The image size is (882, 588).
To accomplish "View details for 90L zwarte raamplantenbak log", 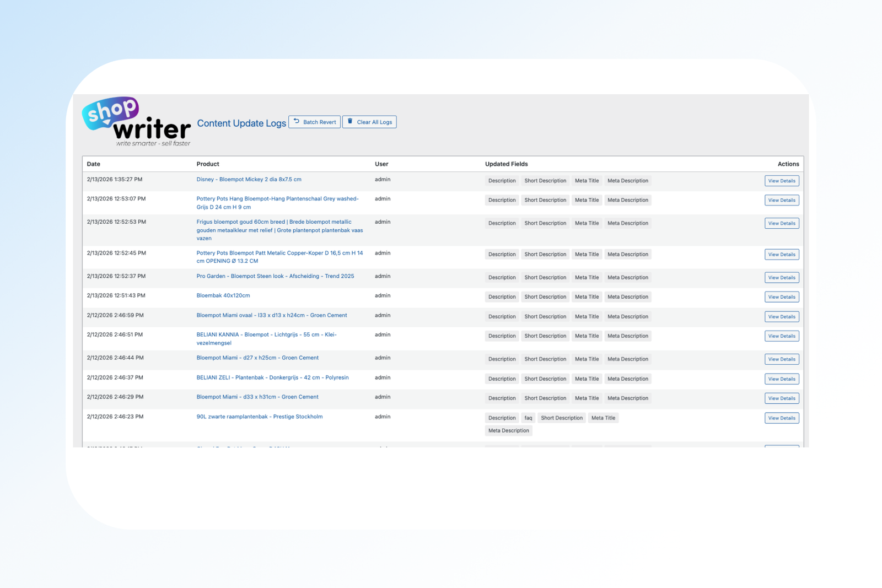I will 781,418.
